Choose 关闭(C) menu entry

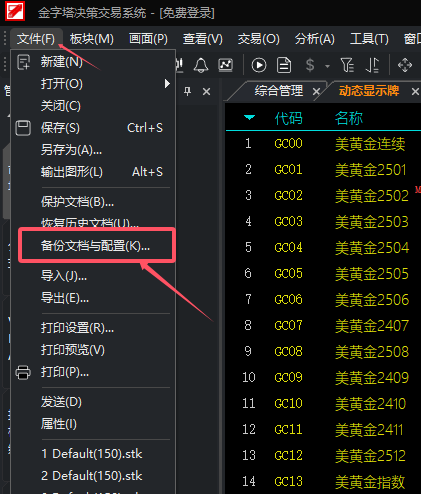93,106
